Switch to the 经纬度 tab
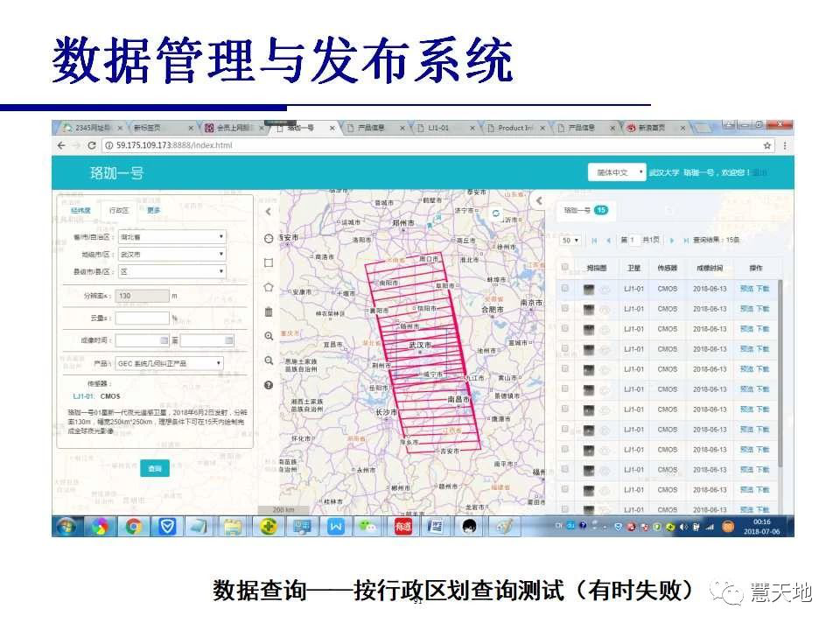840x630 pixels. point(81,210)
